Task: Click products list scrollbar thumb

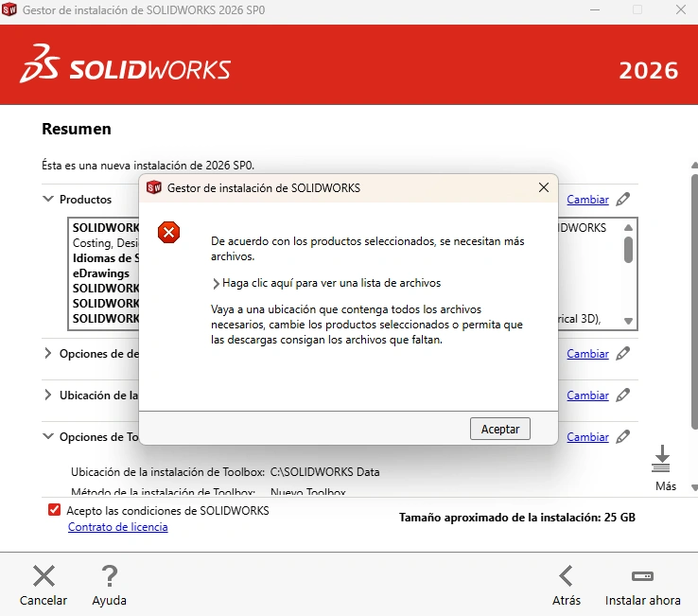Action: pos(628,250)
